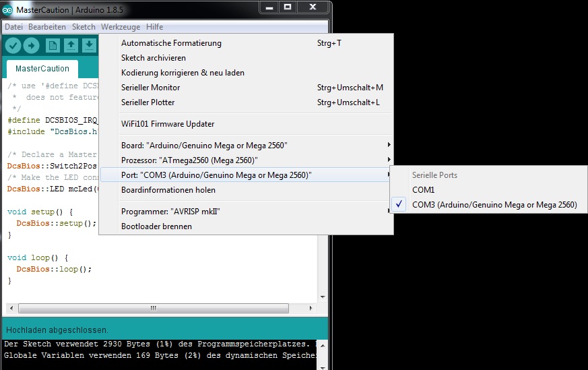Image resolution: width=588 pixels, height=370 pixels.
Task: Click editor vertical scrollbar down arrow
Action: click(x=323, y=297)
